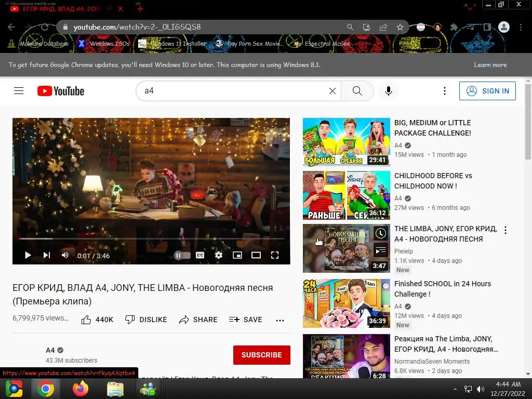
Task: Go to YouTube home via logo
Action: pyautogui.click(x=61, y=91)
